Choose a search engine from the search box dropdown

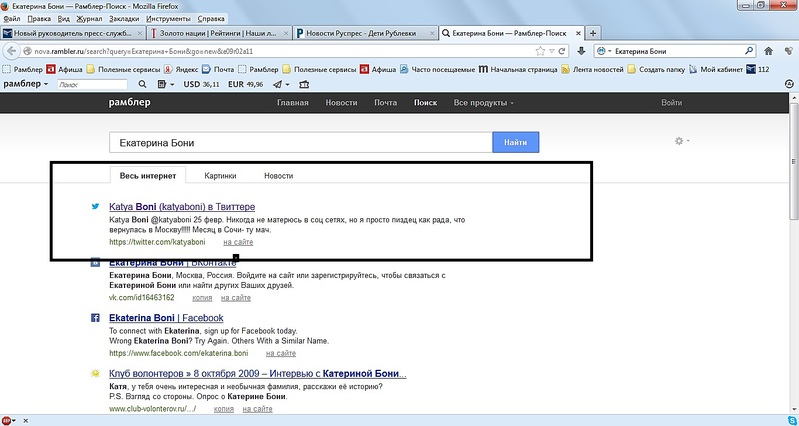604,51
